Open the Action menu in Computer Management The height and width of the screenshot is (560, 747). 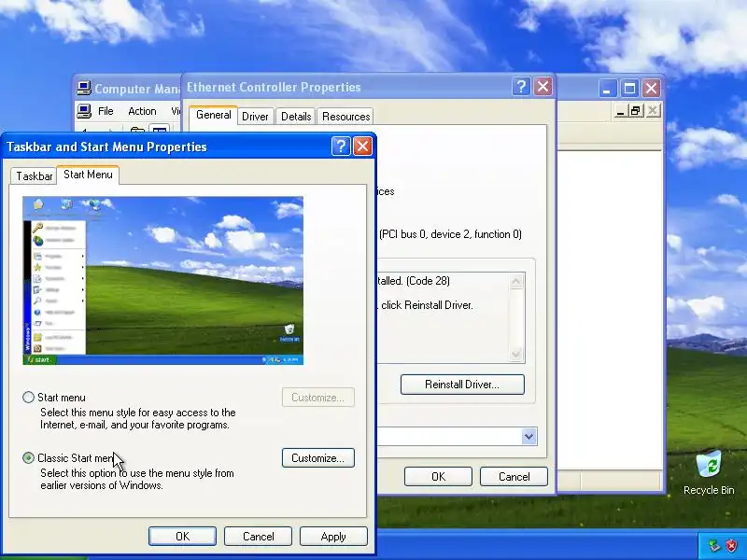tap(142, 111)
